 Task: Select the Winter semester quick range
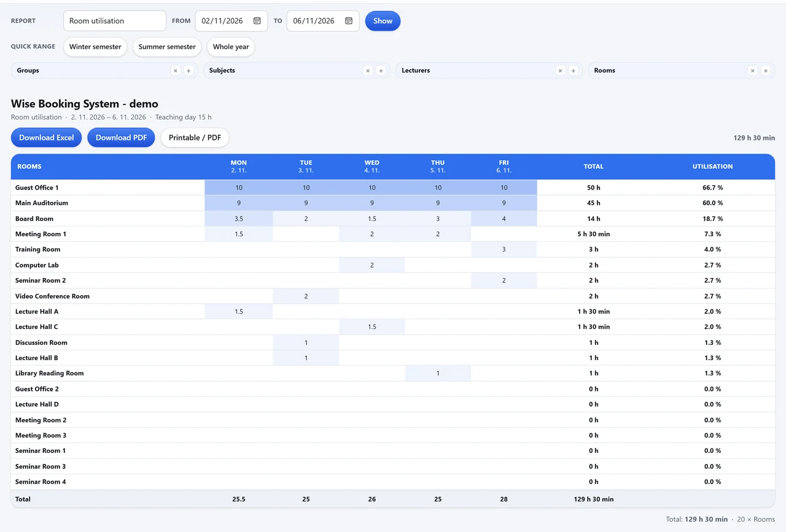[95, 47]
